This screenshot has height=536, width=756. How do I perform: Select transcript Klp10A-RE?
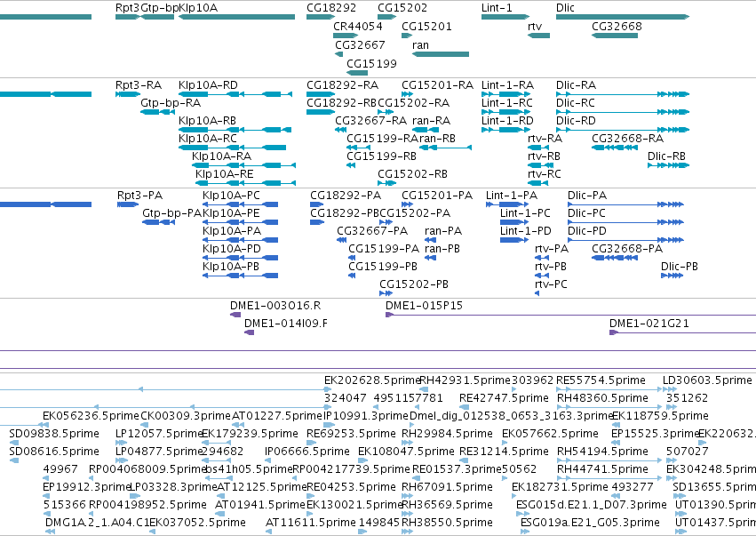click(x=245, y=183)
